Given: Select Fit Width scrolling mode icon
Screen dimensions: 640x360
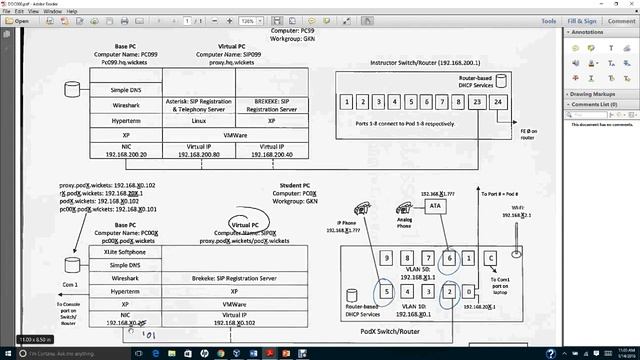Looking at the screenshot, I should click(x=277, y=21).
